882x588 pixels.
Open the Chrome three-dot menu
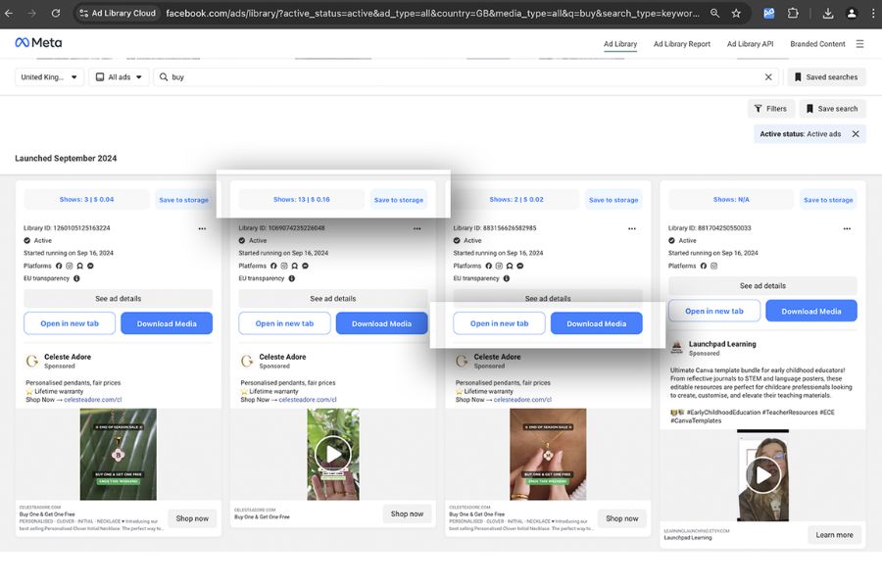873,13
